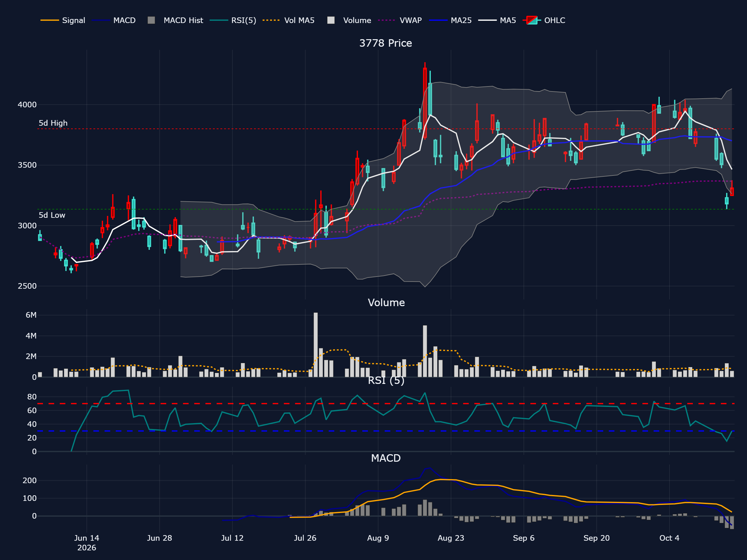
Task: Click the 'MACD' subplot title
Action: [386, 458]
